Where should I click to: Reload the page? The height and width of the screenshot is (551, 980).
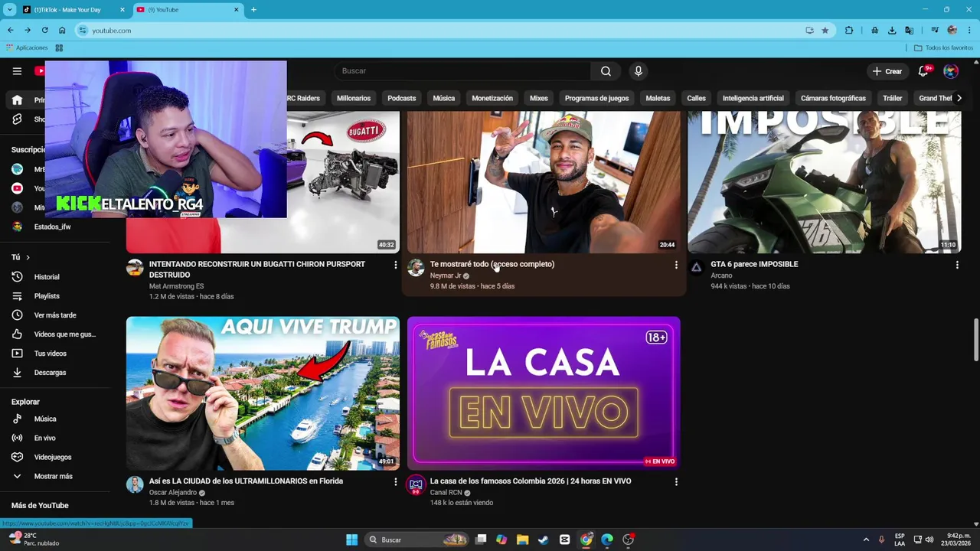(x=44, y=31)
